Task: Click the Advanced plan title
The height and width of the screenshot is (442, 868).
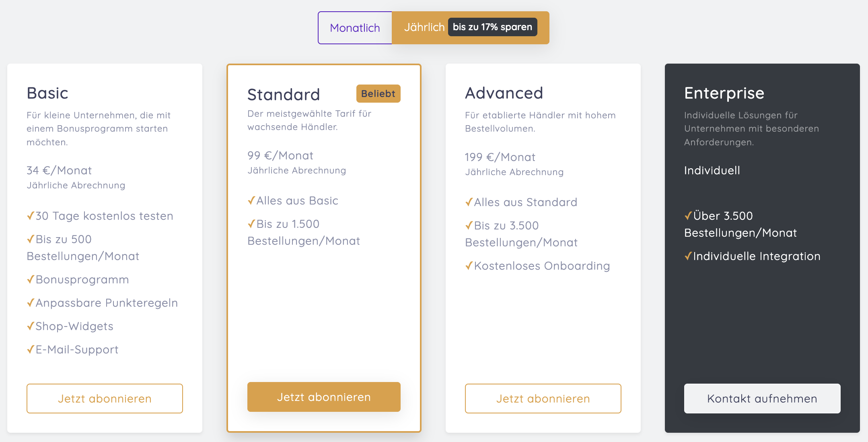Action: [504, 93]
